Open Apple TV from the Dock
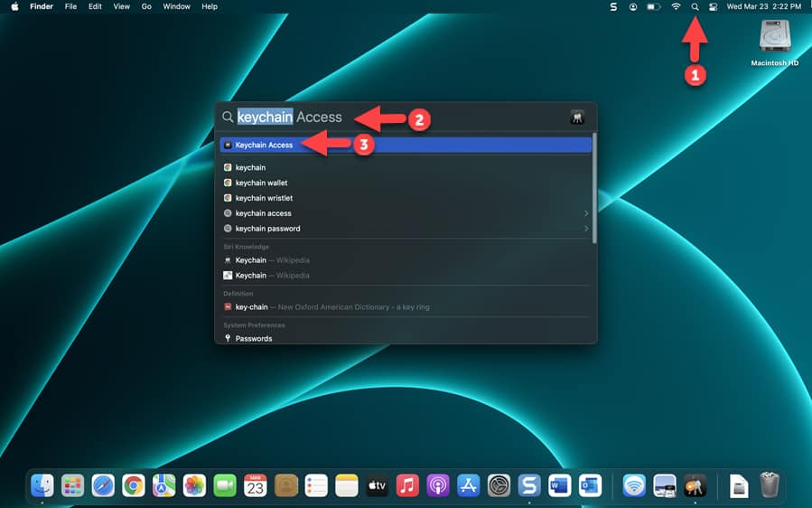The image size is (812, 508). click(x=377, y=485)
